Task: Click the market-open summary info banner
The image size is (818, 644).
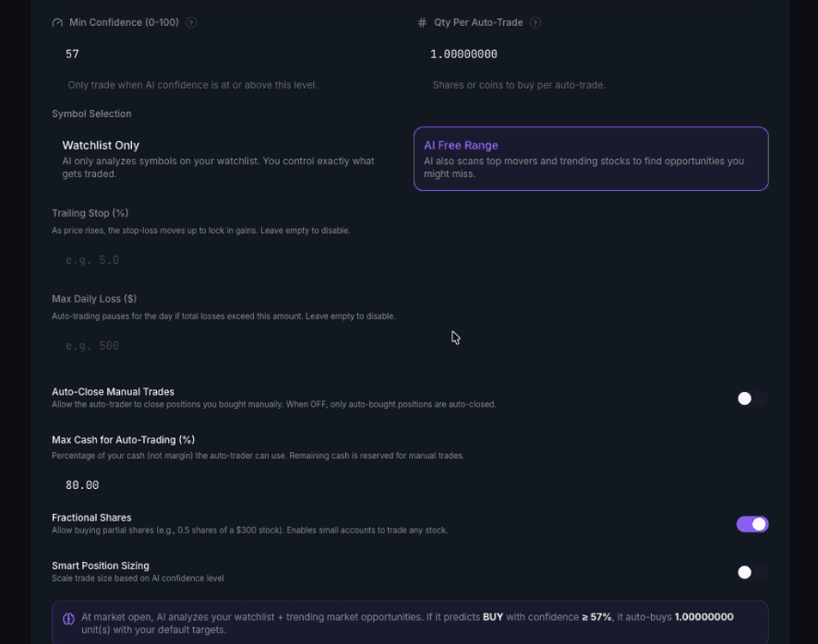Action: coord(410,623)
